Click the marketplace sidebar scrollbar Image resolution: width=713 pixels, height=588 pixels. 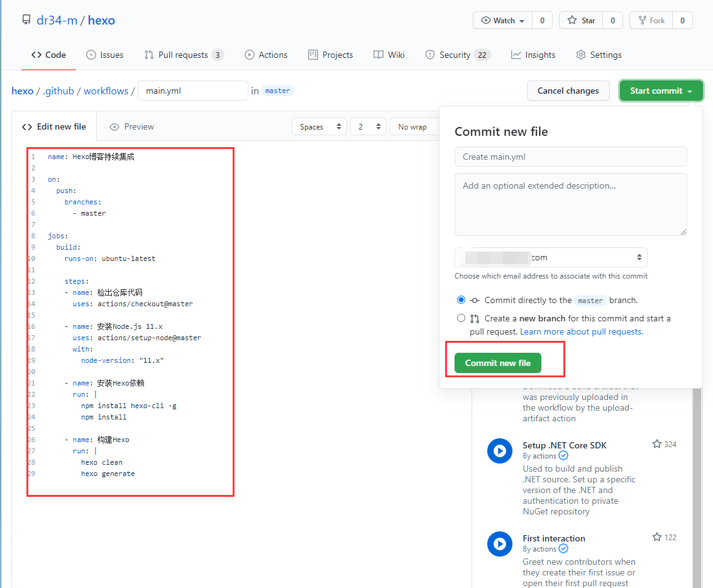pyautogui.click(x=697, y=488)
